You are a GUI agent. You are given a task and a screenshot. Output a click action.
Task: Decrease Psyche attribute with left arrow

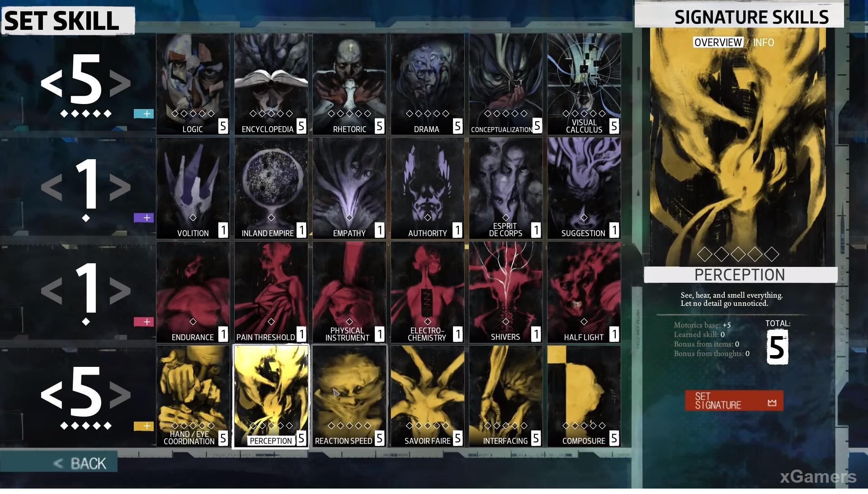click(52, 187)
